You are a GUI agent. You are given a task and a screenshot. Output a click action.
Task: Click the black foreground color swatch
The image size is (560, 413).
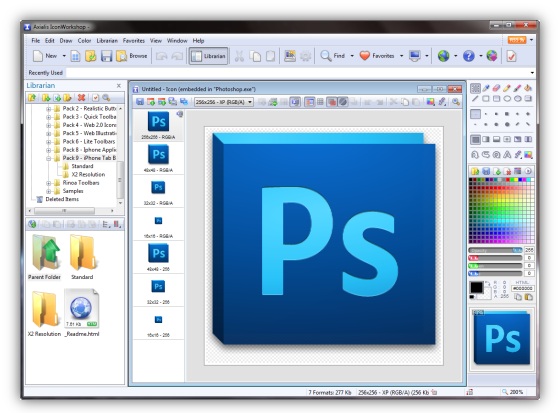pyautogui.click(x=476, y=287)
